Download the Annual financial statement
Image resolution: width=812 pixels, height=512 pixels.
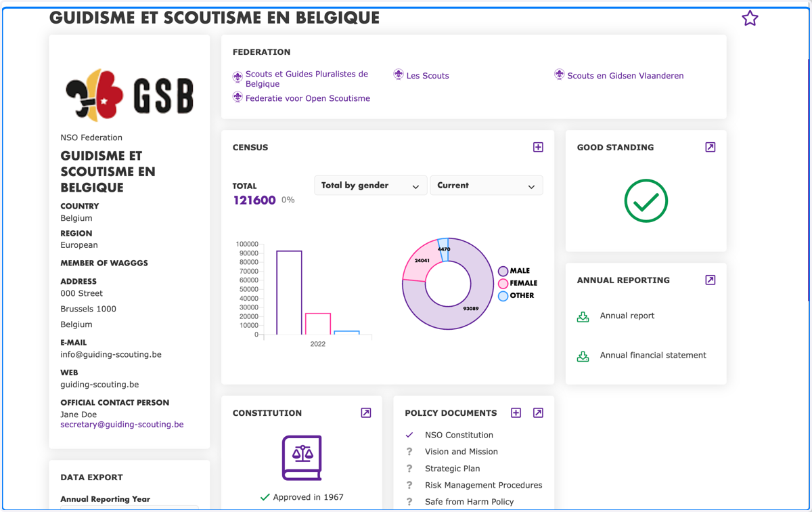(653, 355)
